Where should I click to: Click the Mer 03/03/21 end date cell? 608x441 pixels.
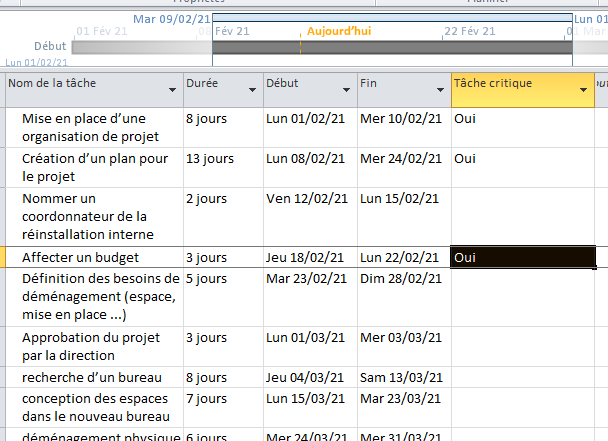pyautogui.click(x=400, y=338)
